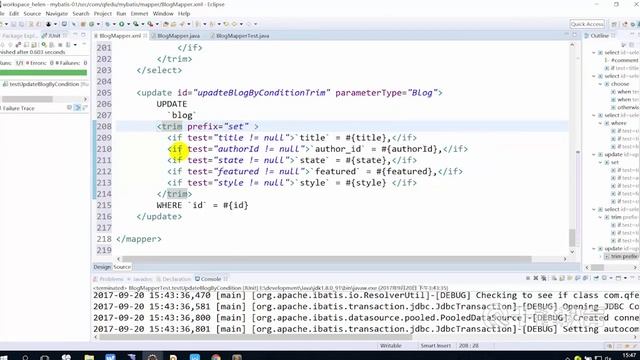Image resolution: width=640 pixels, height=360 pixels.
Task: Open the Project menu
Action: point(102,13)
